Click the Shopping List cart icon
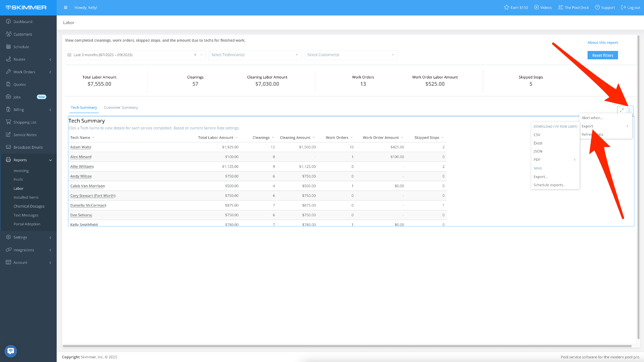Image resolution: width=644 pixels, height=362 pixels. pyautogui.click(x=9, y=122)
